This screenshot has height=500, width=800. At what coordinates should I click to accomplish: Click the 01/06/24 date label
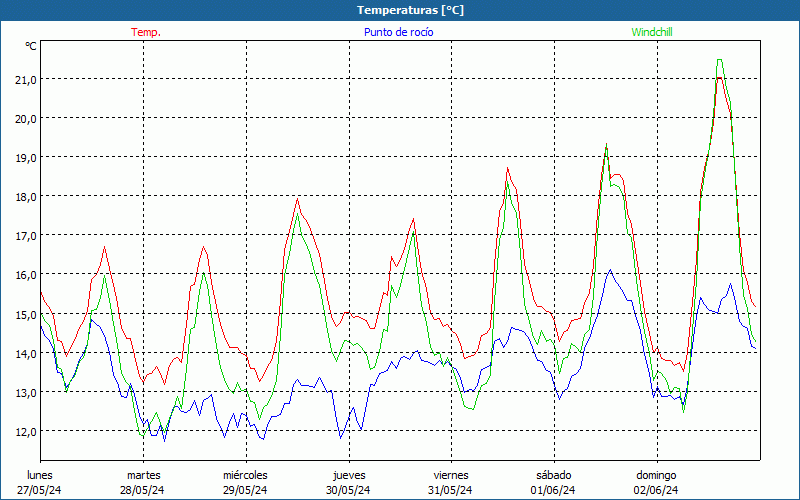point(553,490)
